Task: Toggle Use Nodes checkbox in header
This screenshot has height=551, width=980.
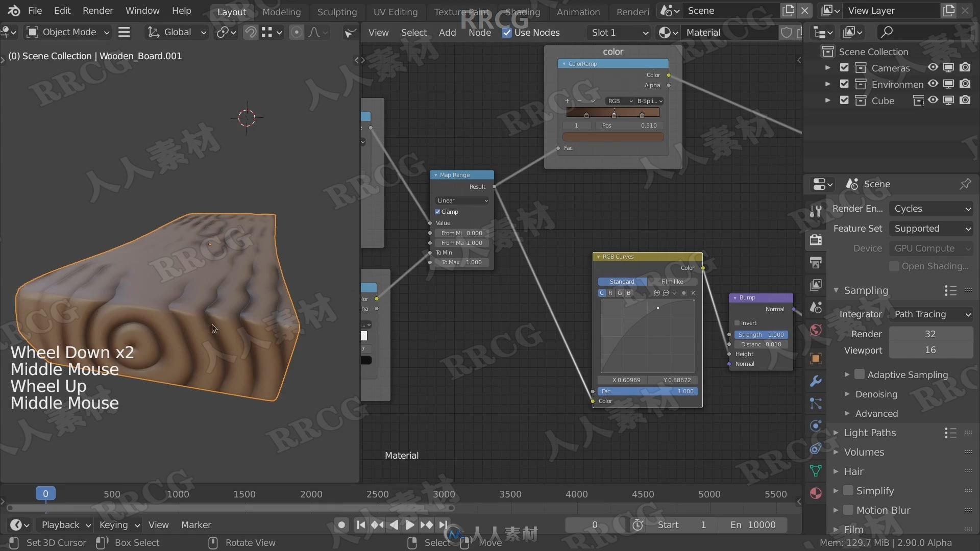Action: 505,32
